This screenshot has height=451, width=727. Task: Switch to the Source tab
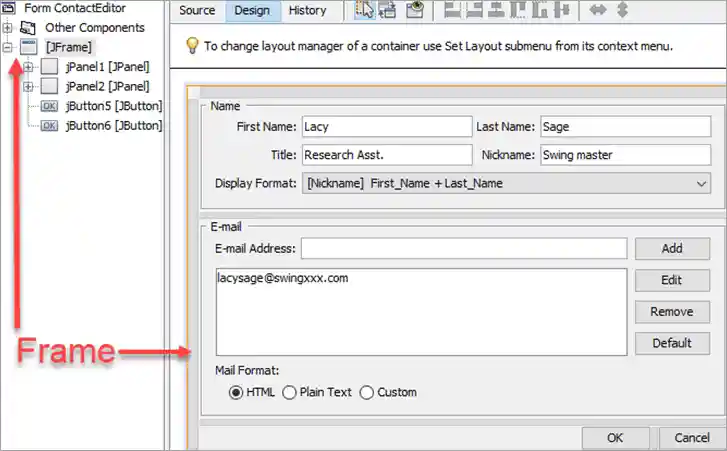coord(197,10)
